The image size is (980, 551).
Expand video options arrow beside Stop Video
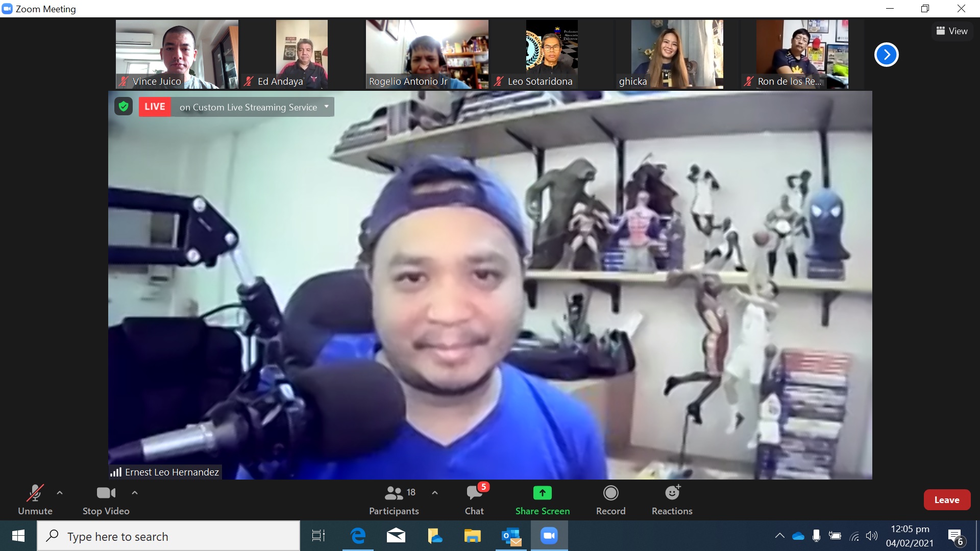tap(135, 493)
